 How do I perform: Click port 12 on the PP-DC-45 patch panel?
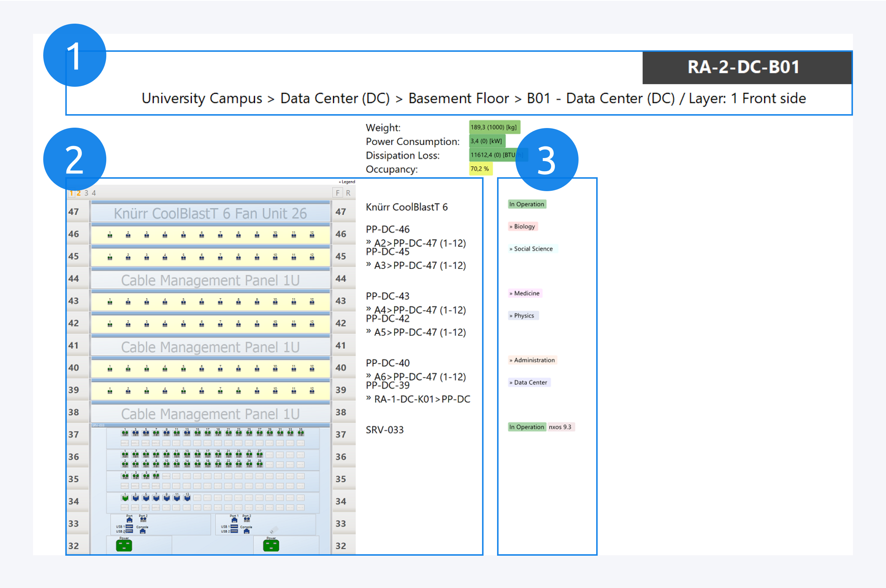coord(312,258)
